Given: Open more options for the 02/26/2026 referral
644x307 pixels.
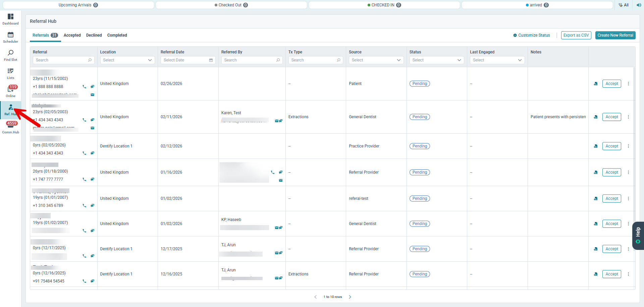Looking at the screenshot, I should pyautogui.click(x=628, y=84).
